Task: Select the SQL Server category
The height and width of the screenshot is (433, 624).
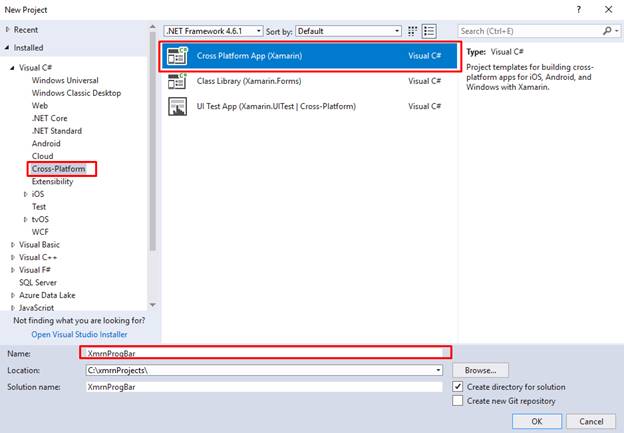Action: click(x=38, y=283)
